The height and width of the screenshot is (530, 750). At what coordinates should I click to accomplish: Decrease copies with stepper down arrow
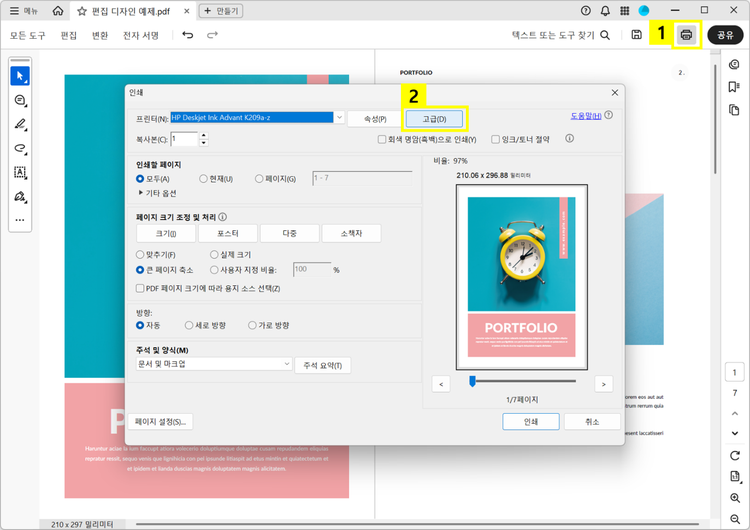(204, 143)
